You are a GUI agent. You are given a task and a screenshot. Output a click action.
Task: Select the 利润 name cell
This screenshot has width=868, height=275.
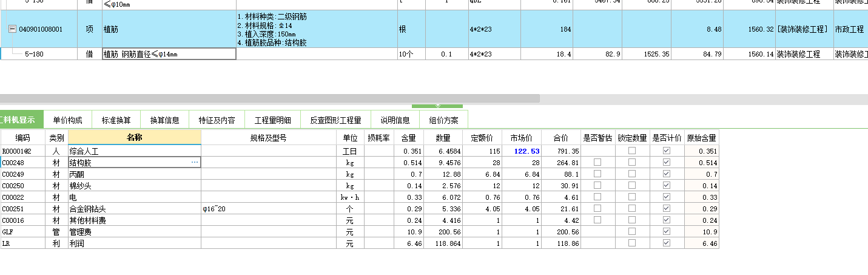pyautogui.click(x=134, y=243)
